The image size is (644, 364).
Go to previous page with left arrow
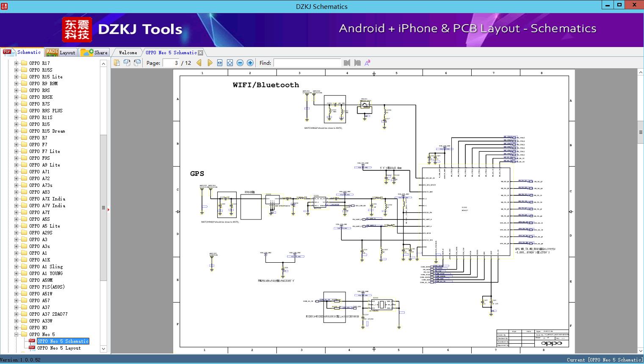point(199,63)
